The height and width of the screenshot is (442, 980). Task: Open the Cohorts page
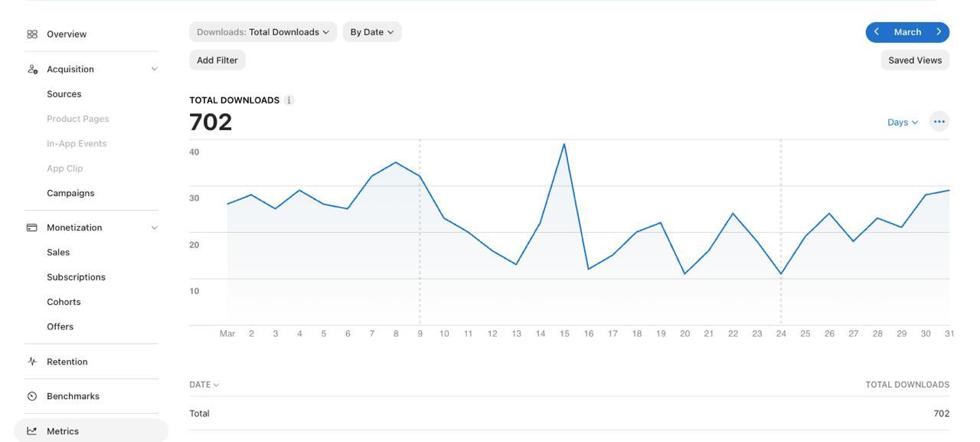(64, 302)
